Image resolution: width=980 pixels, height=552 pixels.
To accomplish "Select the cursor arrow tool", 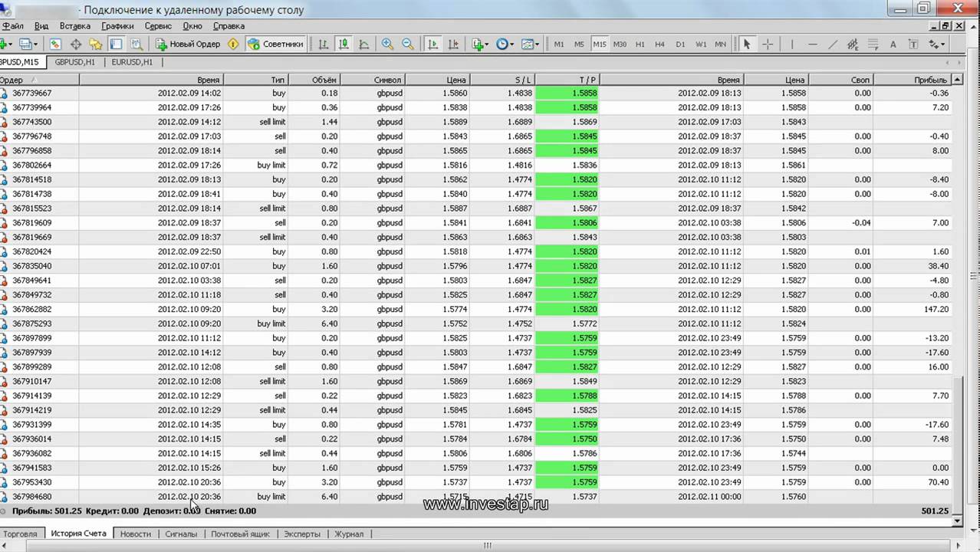I will tap(746, 44).
